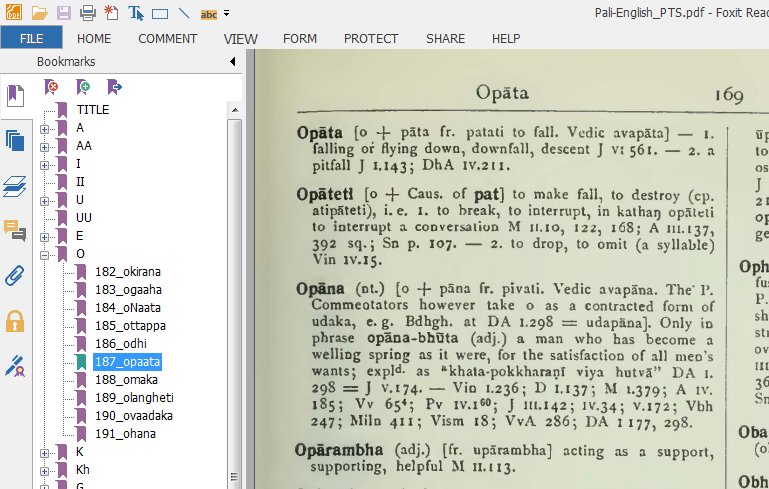Show the Layers sidebar panel

click(x=15, y=186)
